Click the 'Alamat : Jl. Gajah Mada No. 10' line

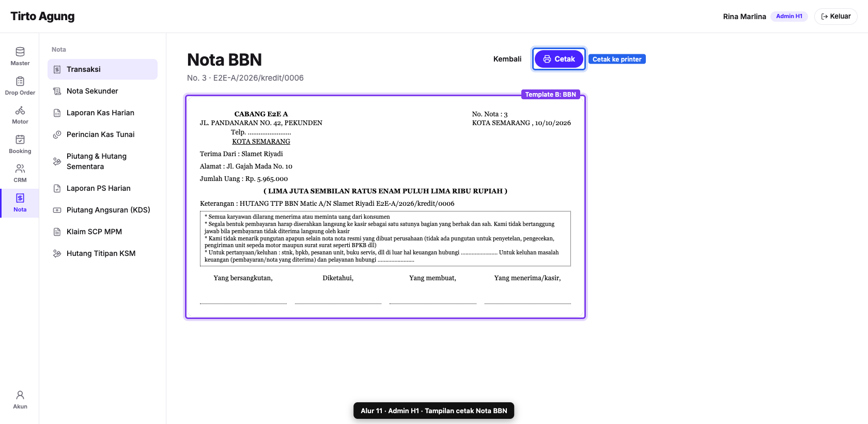(x=246, y=166)
